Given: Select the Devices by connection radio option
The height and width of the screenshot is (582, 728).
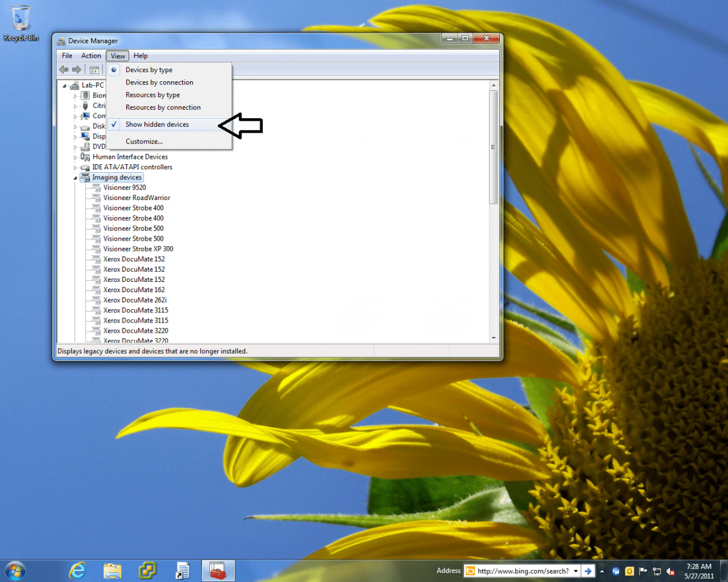Looking at the screenshot, I should [x=159, y=82].
